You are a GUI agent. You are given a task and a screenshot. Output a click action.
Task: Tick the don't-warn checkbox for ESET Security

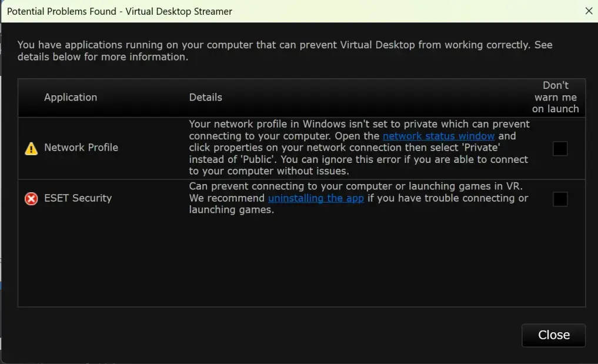pos(560,199)
